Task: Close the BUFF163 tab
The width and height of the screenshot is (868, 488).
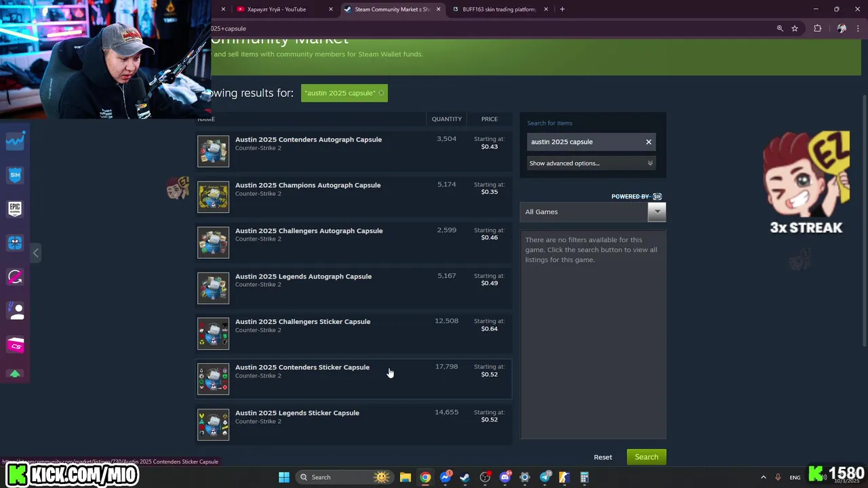Action: click(x=546, y=9)
